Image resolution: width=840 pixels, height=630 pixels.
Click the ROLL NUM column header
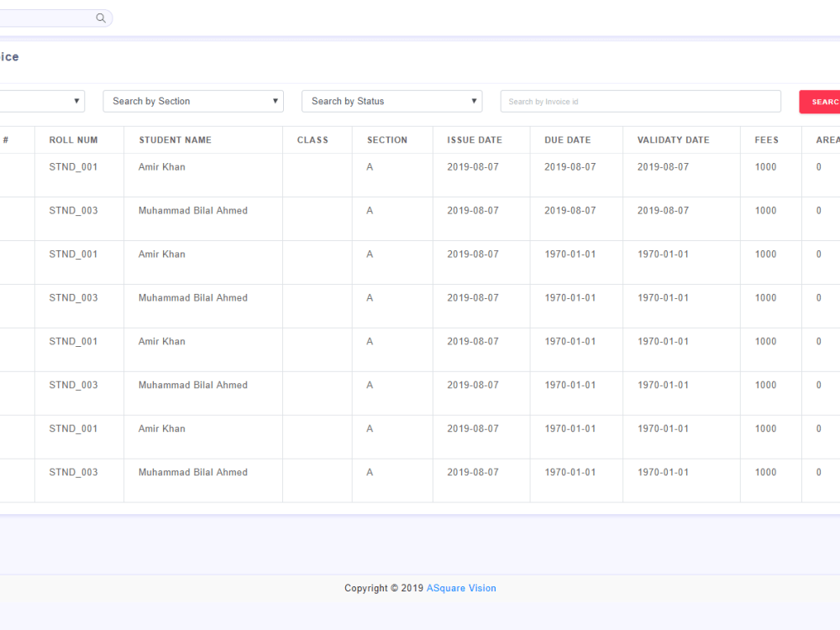[x=73, y=139]
